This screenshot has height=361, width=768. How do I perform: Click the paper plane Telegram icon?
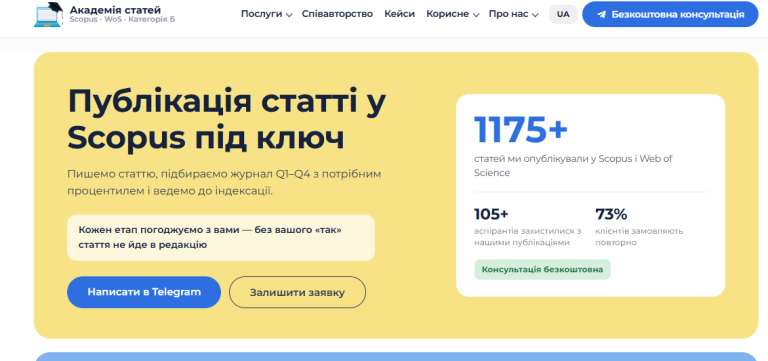click(601, 15)
